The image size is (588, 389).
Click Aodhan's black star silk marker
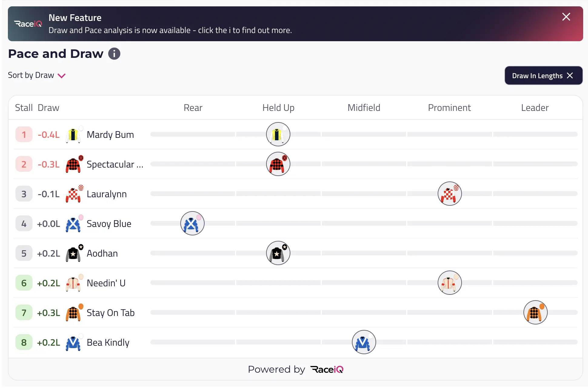(278, 253)
